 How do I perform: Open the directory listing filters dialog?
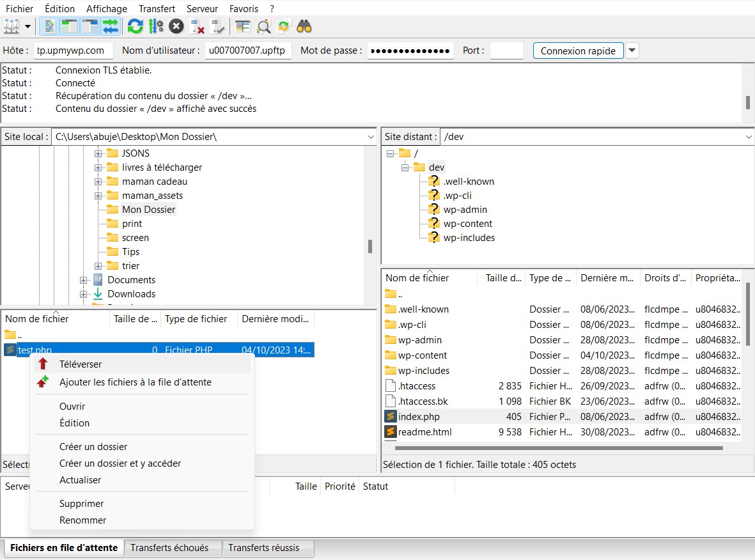click(243, 26)
